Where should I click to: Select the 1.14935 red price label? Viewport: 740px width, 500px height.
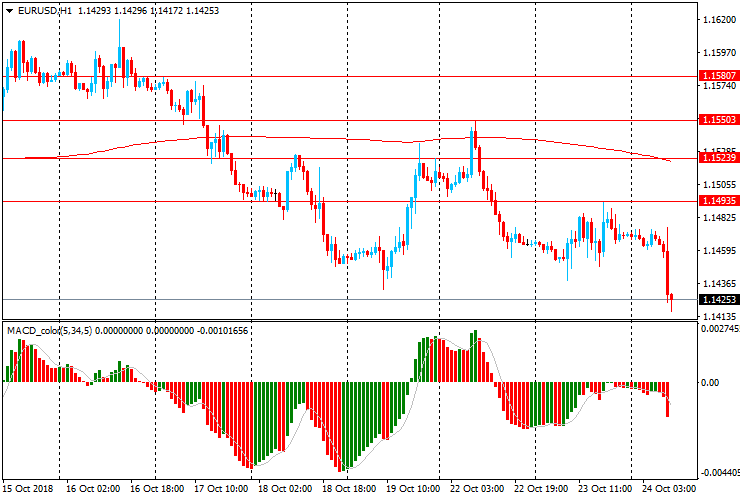pyautogui.click(x=716, y=201)
